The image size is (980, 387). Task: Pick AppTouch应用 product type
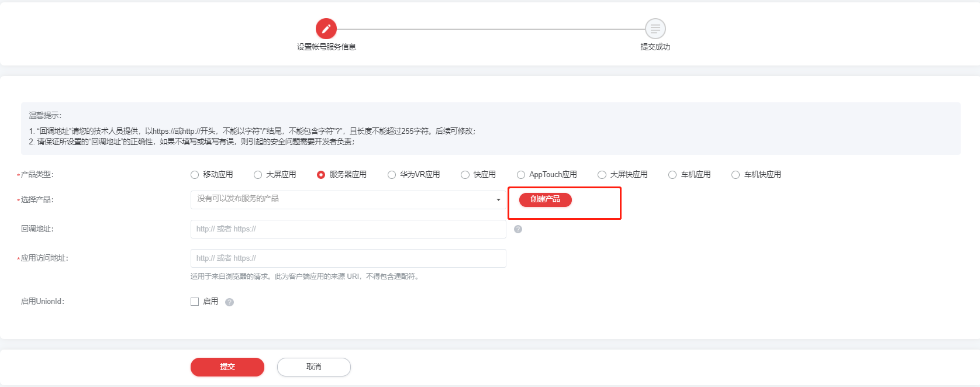(x=521, y=175)
